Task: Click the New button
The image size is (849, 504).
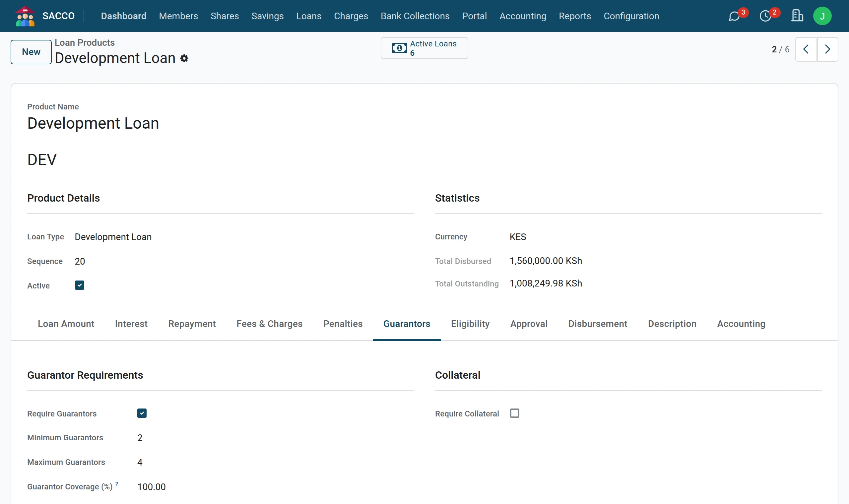Action: coord(31,52)
